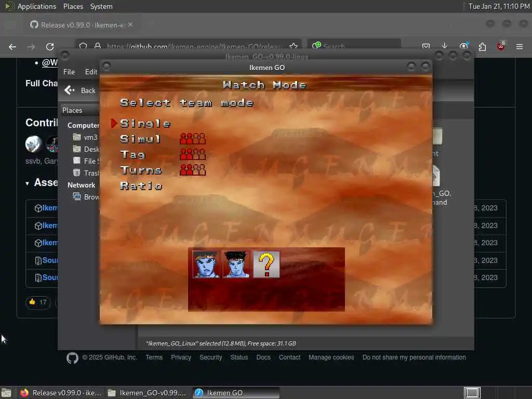This screenshot has height=399, width=532.
Task: Open File menu in file manager
Action: click(x=69, y=72)
